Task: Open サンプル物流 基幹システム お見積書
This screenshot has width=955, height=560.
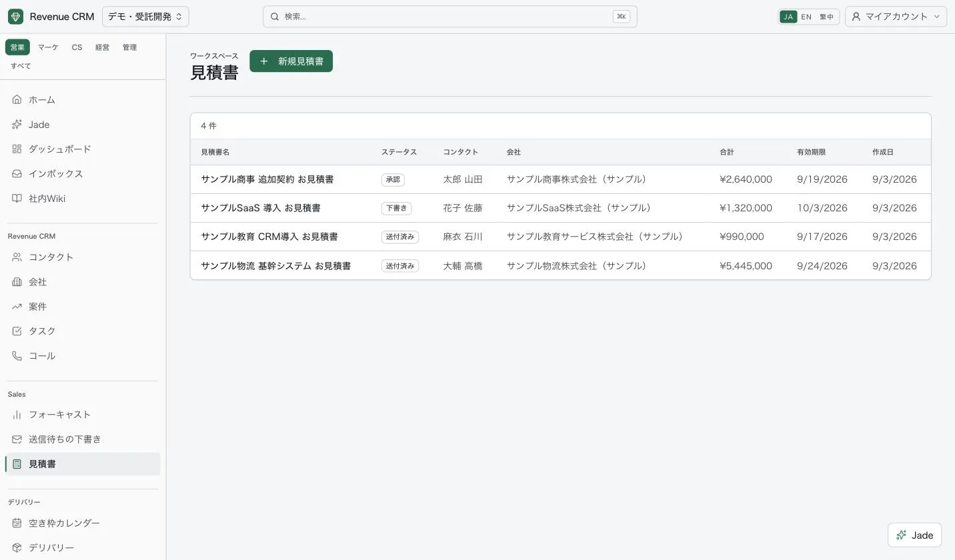Action: click(276, 266)
